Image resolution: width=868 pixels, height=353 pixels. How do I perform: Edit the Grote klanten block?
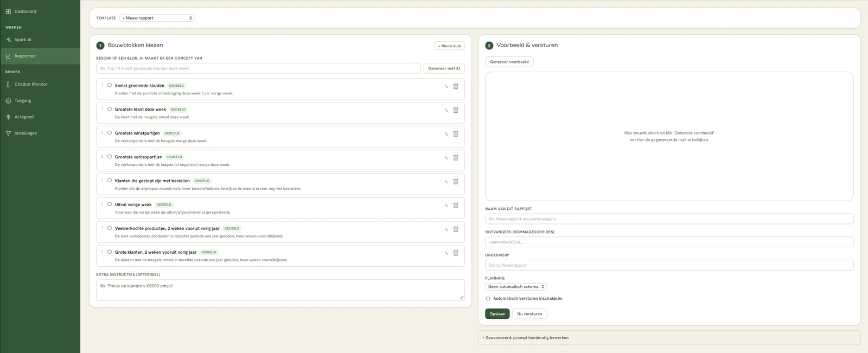click(446, 254)
